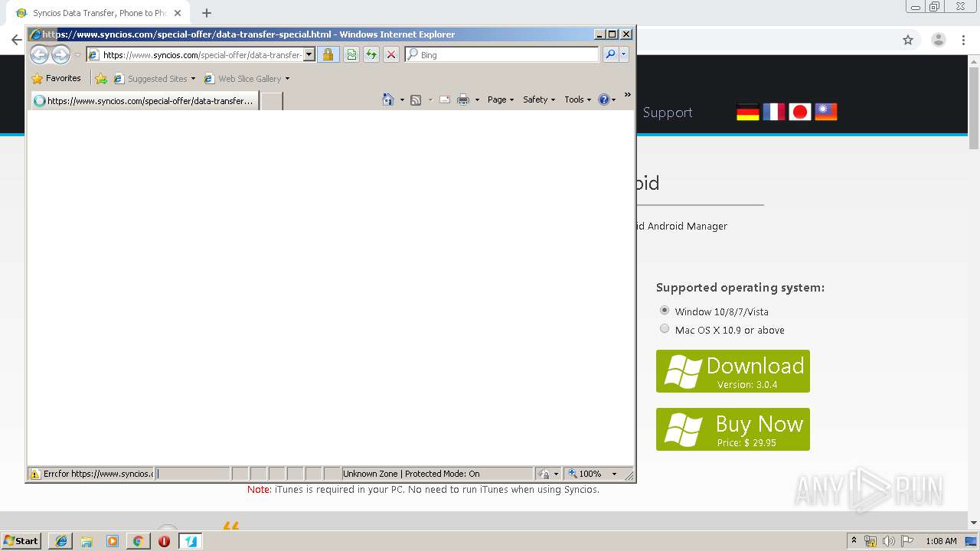Select the syncios.com IE tab

[x=145, y=101]
